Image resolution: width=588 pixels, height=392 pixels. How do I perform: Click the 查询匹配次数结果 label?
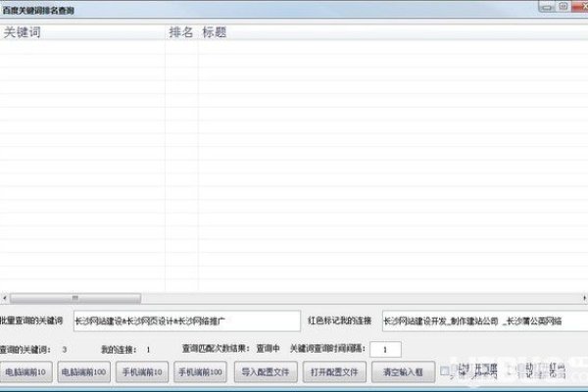216,349
